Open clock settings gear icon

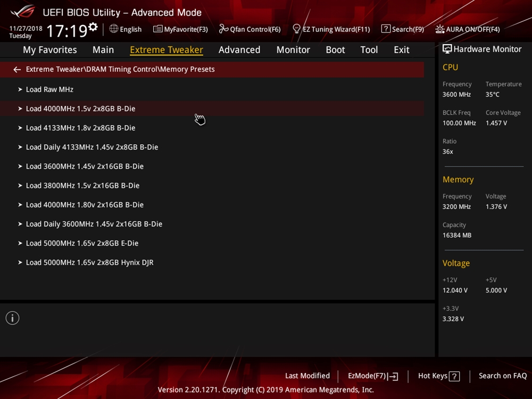tap(93, 27)
